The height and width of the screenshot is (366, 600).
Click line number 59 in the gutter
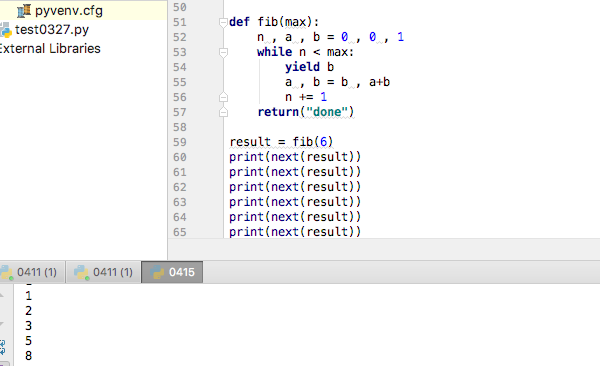pos(179,142)
